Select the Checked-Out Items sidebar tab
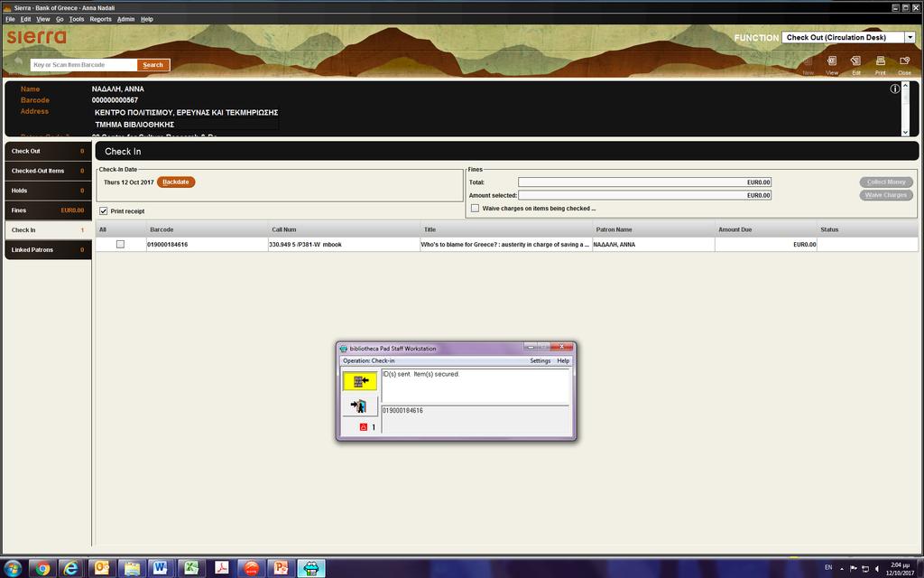The width and height of the screenshot is (924, 578). tap(48, 171)
